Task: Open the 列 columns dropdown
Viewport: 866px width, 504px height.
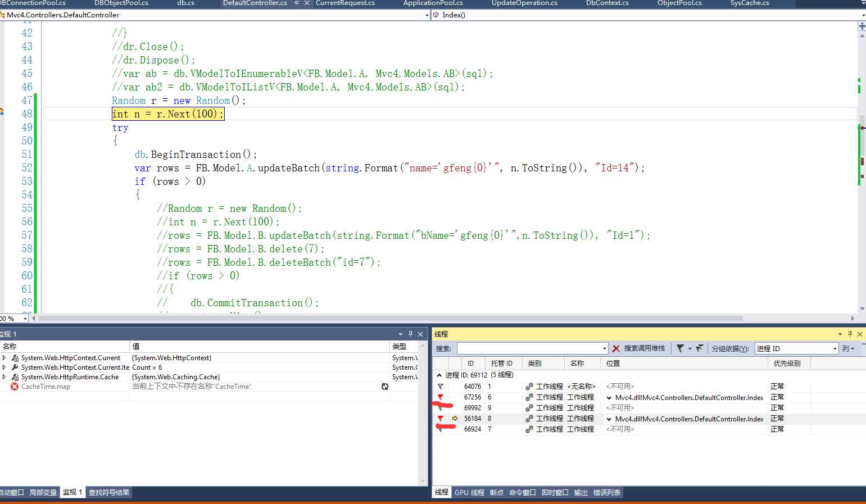Action: pyautogui.click(x=848, y=348)
